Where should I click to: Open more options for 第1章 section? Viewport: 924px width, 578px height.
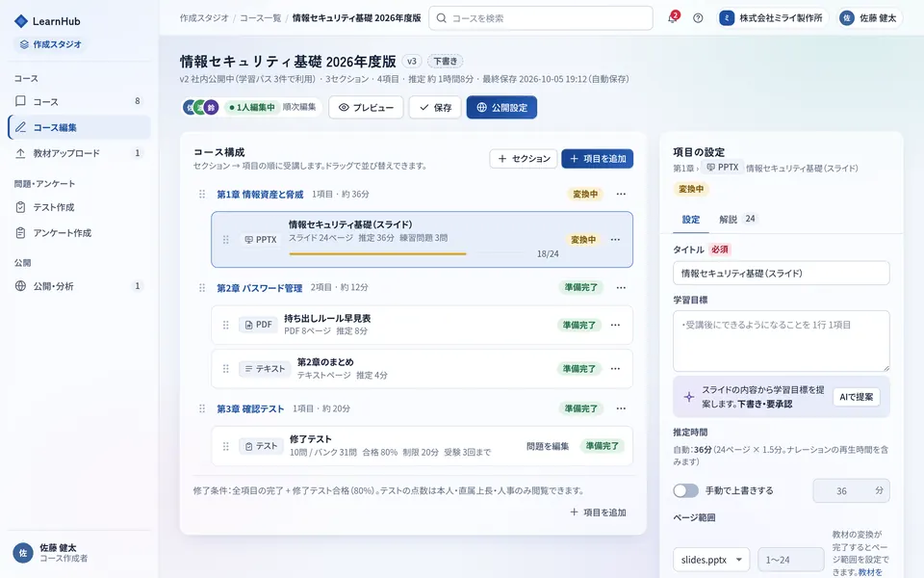pyautogui.click(x=621, y=194)
